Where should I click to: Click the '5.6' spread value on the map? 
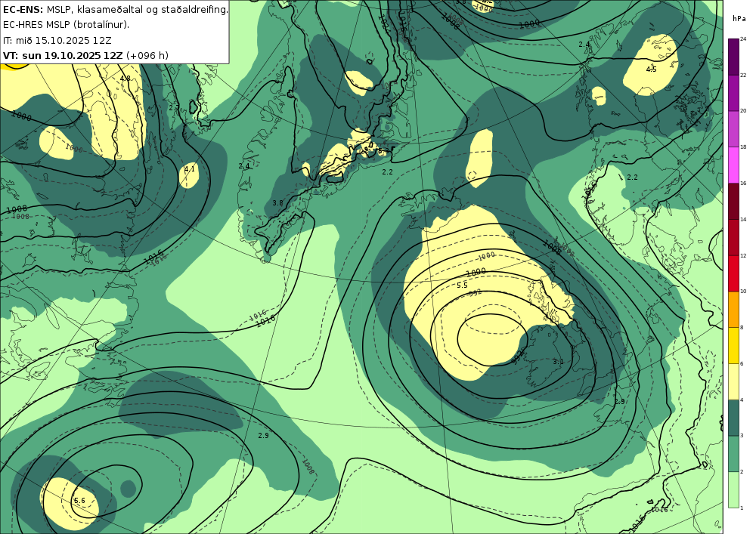click(79, 501)
